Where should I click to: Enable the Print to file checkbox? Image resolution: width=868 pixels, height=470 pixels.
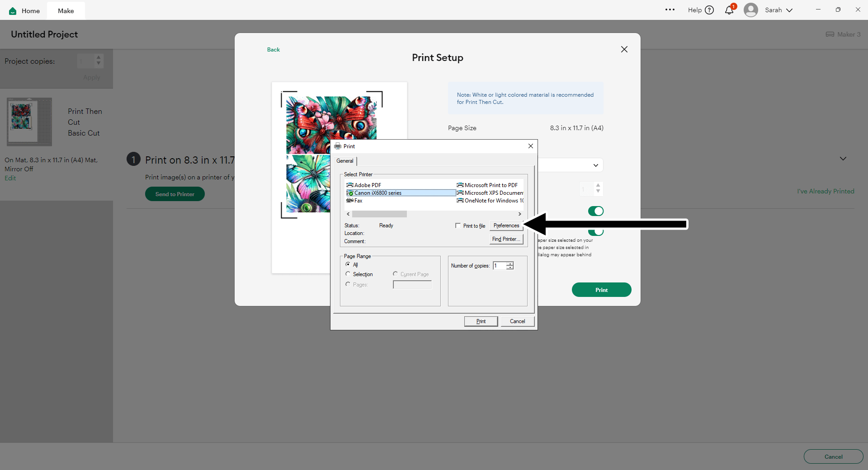pos(458,226)
